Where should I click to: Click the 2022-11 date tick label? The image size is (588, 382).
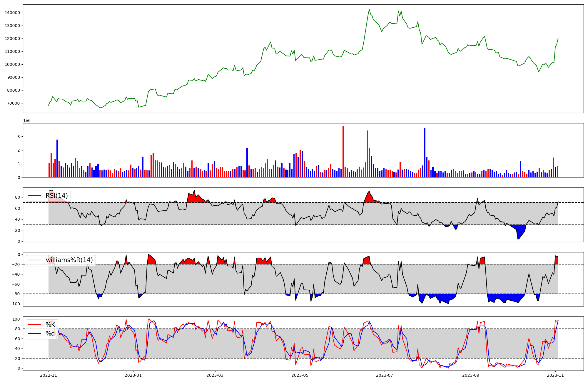pyautogui.click(x=49, y=375)
